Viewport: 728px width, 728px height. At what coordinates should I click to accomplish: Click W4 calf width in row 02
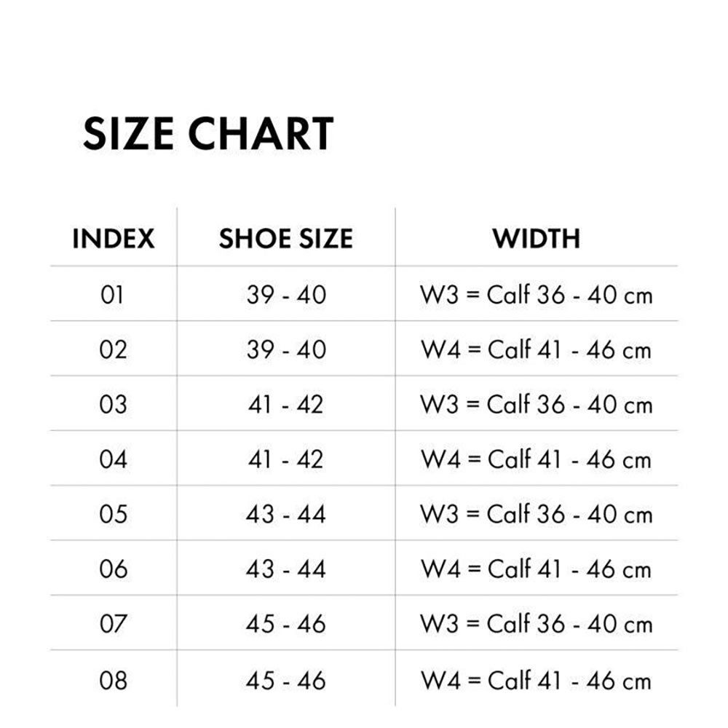[x=537, y=349]
